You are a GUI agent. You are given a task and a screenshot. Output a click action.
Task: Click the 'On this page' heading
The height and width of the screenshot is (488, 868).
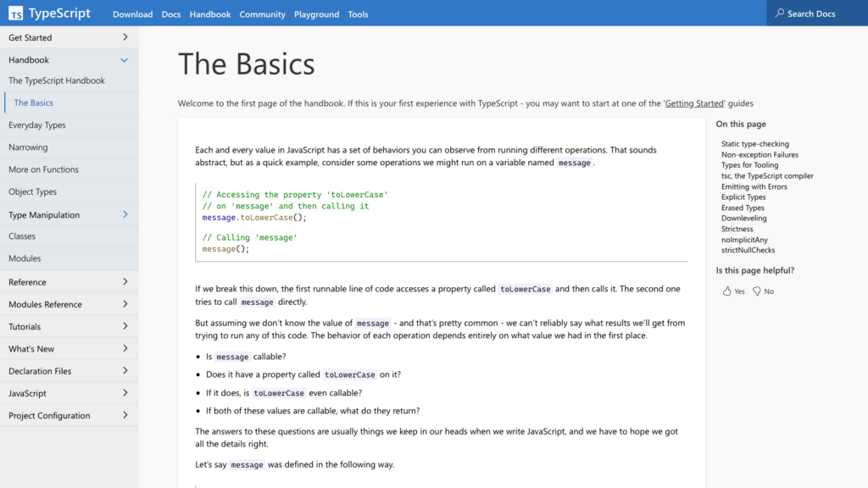(x=741, y=124)
